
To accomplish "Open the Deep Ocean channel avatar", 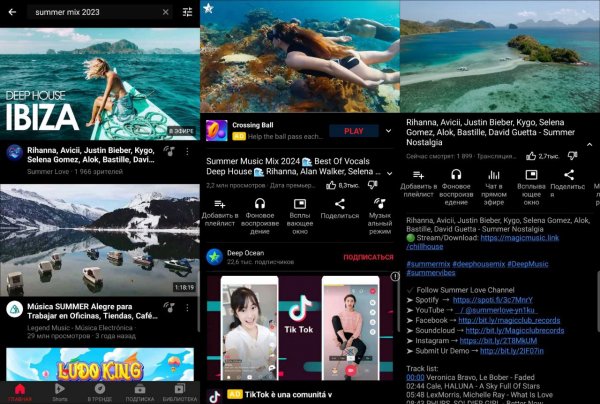I will coord(215,257).
